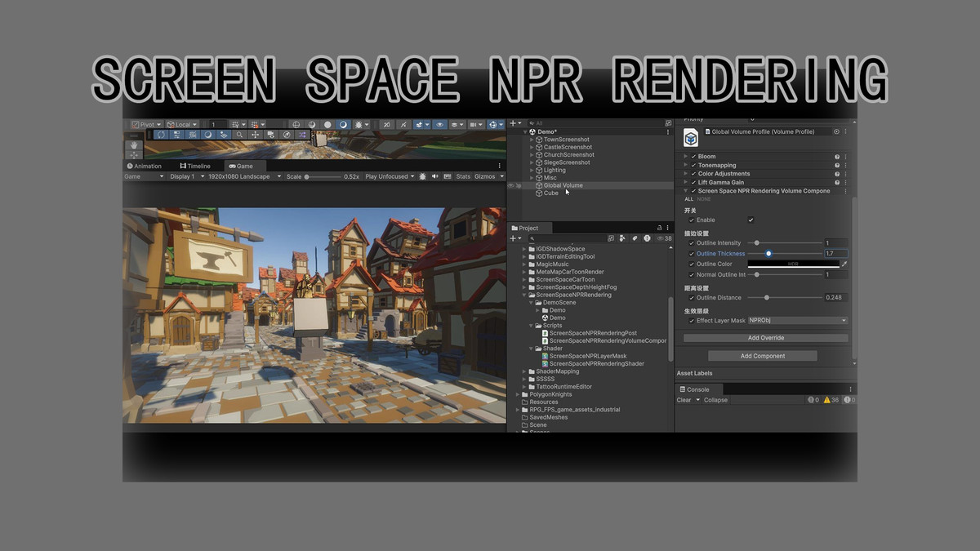Viewport: 980px width, 551px height.
Task: Click the Gizmos sphere icon in scene toolbar
Action: point(495,125)
